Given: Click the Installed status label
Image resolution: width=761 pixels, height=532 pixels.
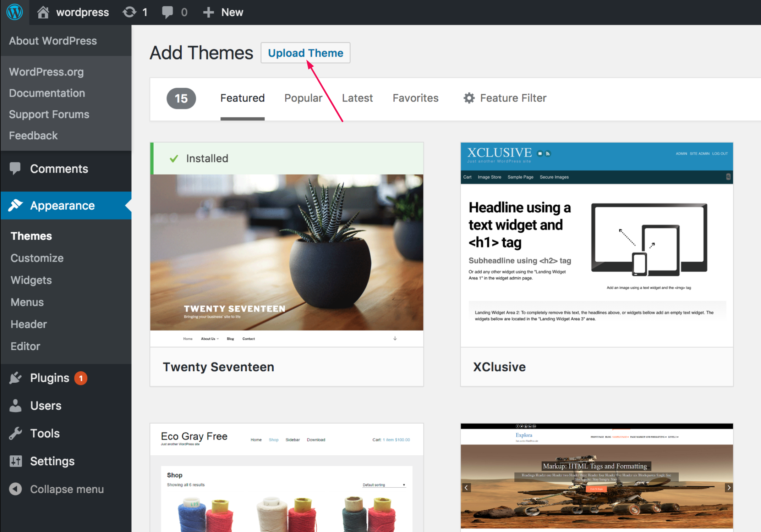Looking at the screenshot, I should point(207,159).
